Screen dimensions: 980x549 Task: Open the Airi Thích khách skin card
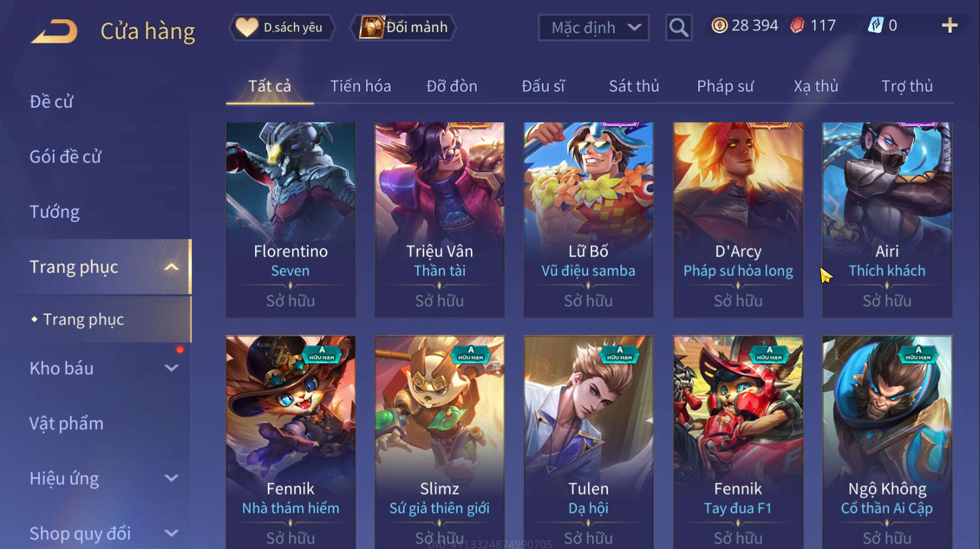(x=887, y=219)
